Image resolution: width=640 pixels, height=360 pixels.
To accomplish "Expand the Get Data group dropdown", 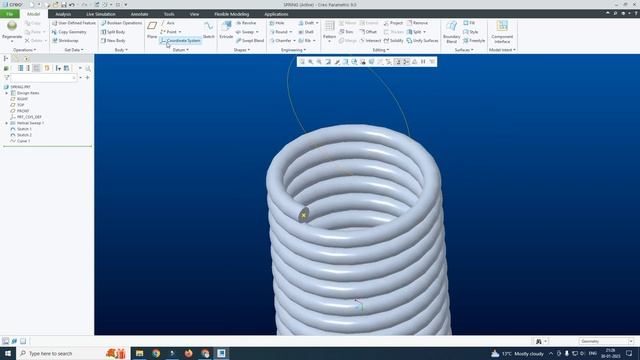I will pyautogui.click(x=74, y=50).
